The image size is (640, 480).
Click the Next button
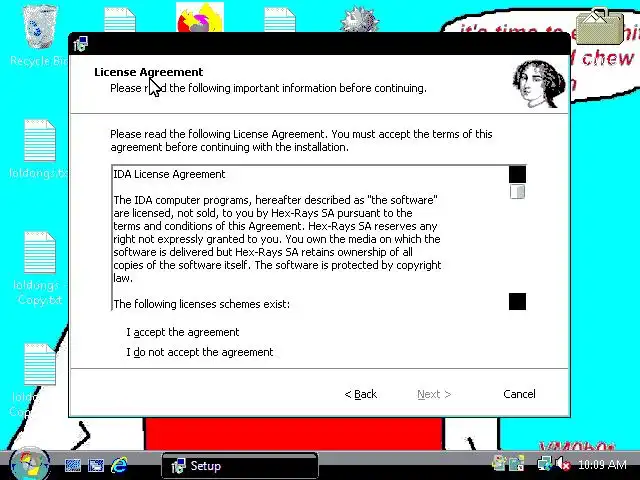coord(434,394)
